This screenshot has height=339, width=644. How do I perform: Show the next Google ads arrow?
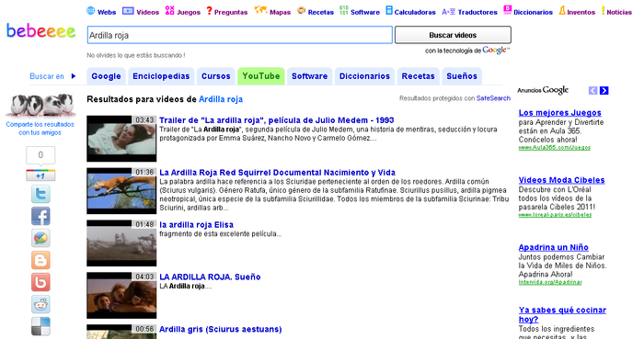[x=604, y=91]
